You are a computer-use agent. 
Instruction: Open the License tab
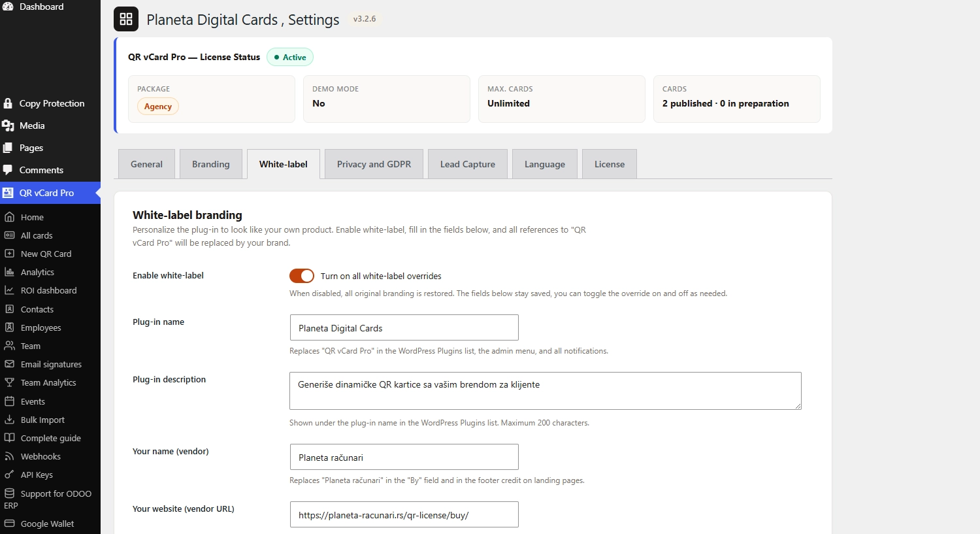click(610, 164)
